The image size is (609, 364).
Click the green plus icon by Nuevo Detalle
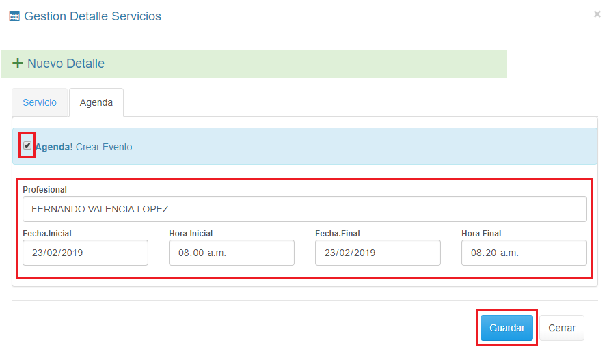pyautogui.click(x=18, y=64)
